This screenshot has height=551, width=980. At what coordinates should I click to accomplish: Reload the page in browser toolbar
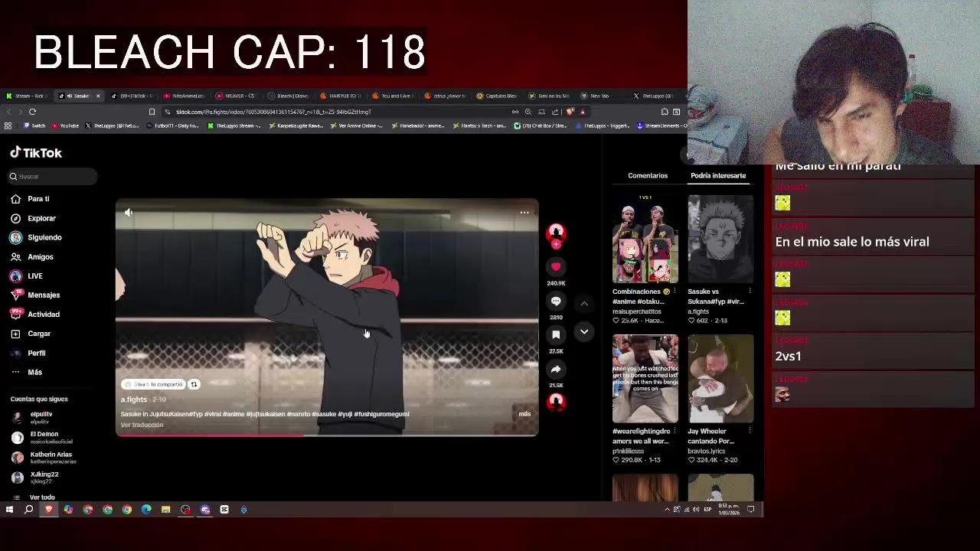[32, 112]
